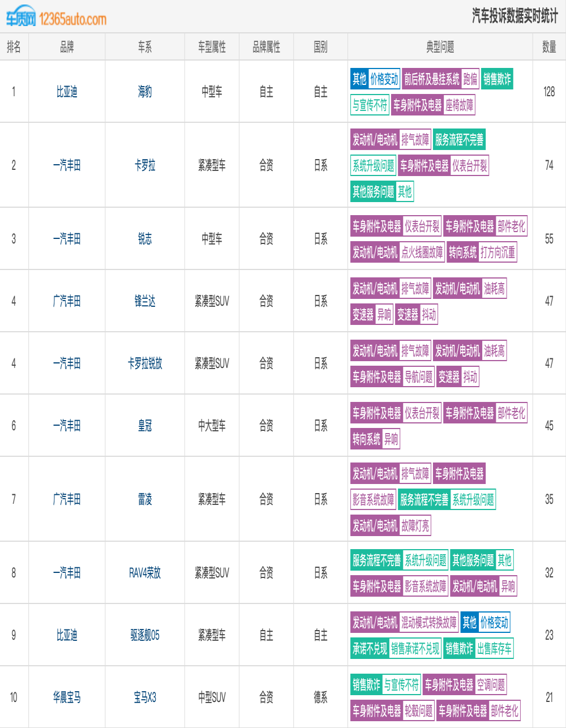Select the 皇冠 series link
Screen dimensions: 566x728
pos(145,426)
